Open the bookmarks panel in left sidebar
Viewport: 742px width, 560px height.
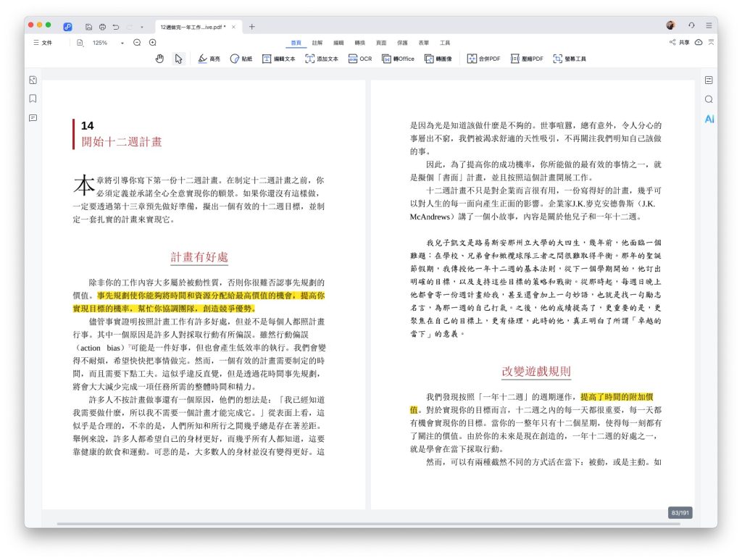[33, 99]
